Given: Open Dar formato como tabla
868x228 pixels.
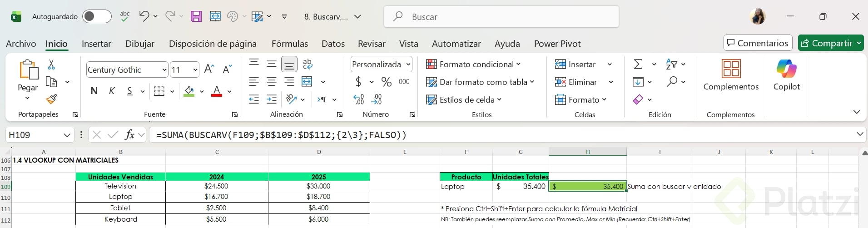Looking at the screenshot, I should click(480, 82).
